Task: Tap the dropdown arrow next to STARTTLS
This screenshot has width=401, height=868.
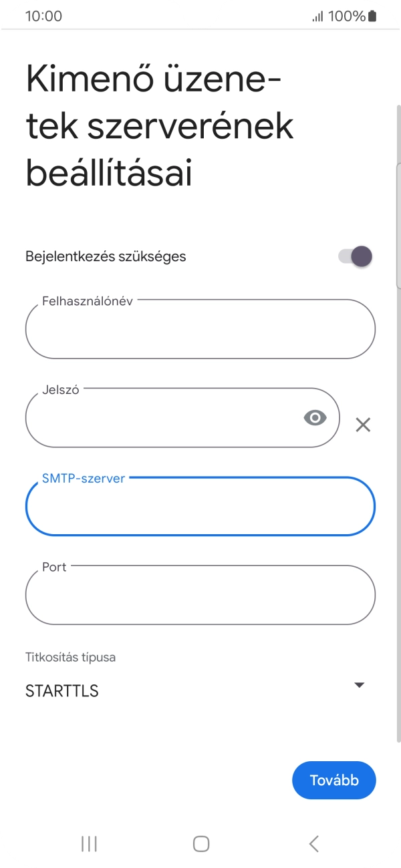Action: 360,684
